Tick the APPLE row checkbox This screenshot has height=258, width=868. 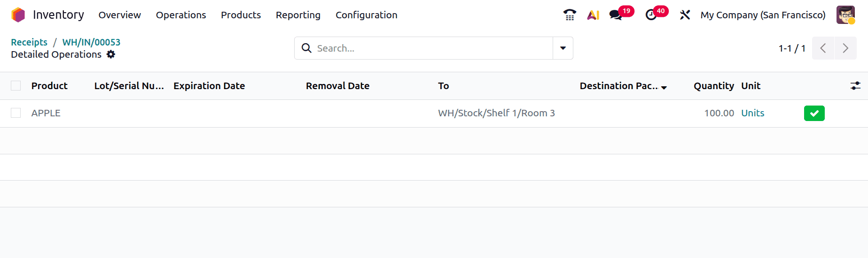click(x=16, y=113)
